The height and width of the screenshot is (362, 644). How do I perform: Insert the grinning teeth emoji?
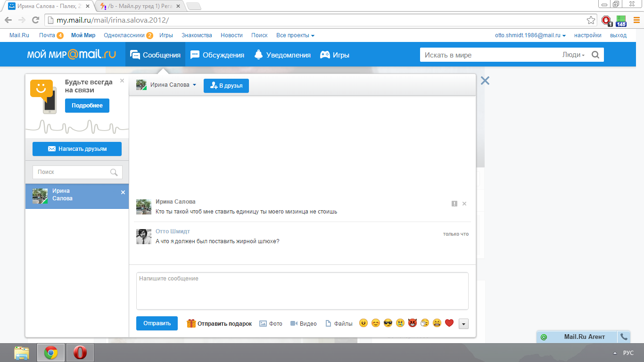(437, 323)
